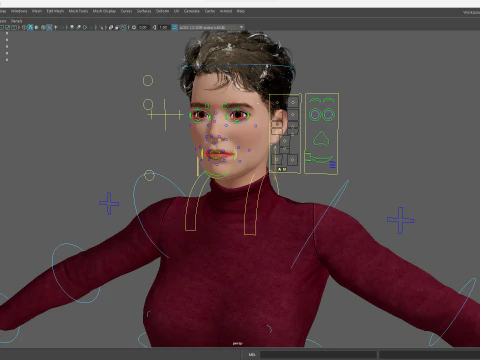The image size is (480, 360).
Task: Select the right blue eye circle in face GUI
Action: (x=328, y=115)
